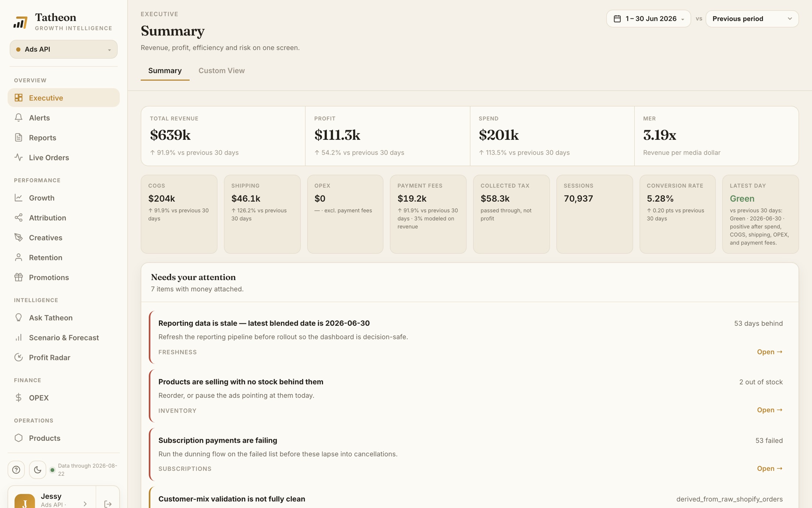
Task: Switch to the Custom View tab
Action: click(221, 71)
